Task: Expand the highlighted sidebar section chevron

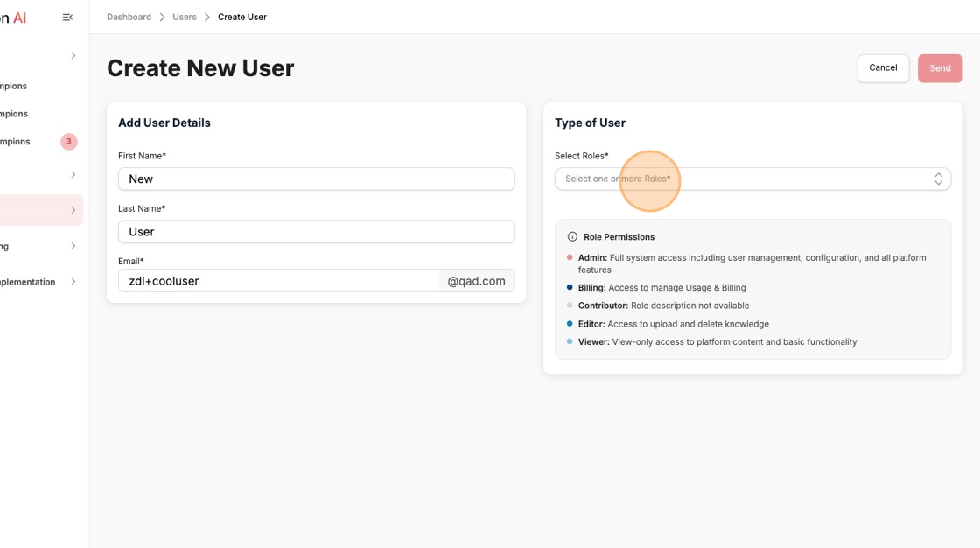Action: 73,210
